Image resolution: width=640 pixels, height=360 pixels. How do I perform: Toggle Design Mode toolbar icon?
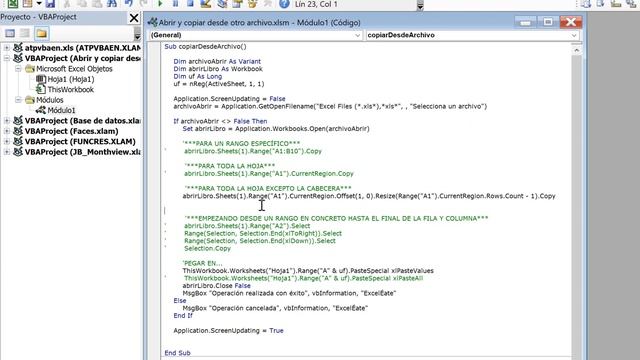click(206, 4)
